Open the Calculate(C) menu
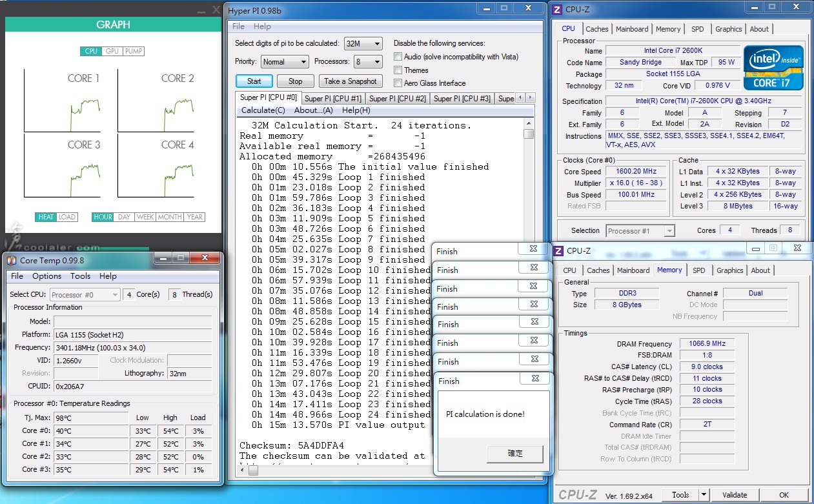The height and width of the screenshot is (504, 814). pyautogui.click(x=263, y=110)
